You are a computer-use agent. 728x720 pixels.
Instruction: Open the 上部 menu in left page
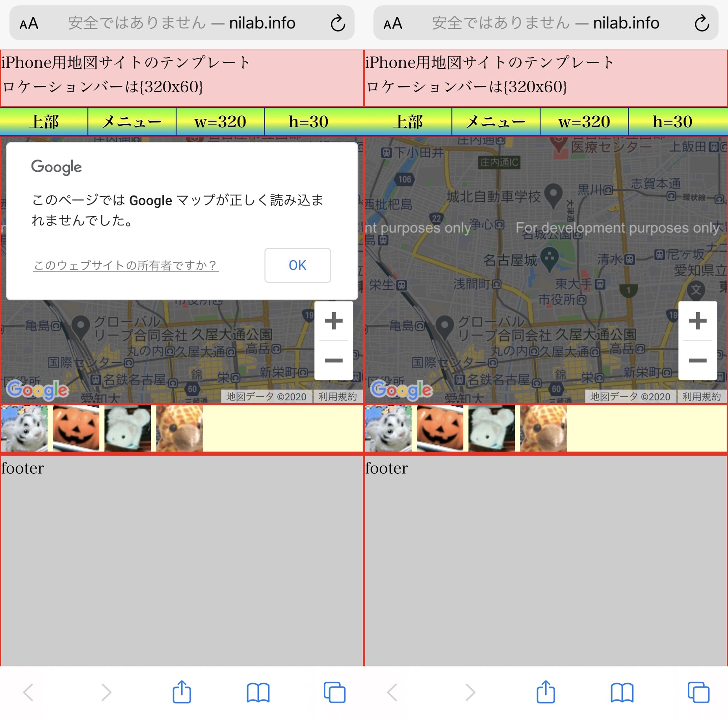pos(44,122)
